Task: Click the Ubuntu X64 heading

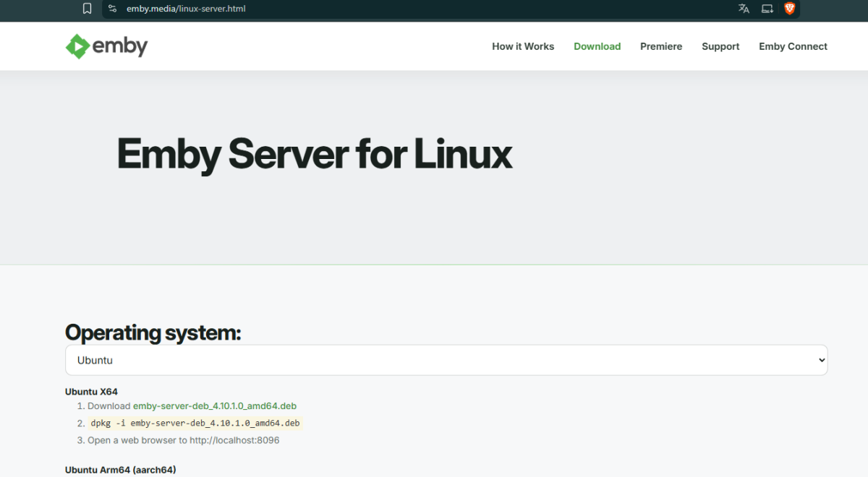Action: pos(91,392)
